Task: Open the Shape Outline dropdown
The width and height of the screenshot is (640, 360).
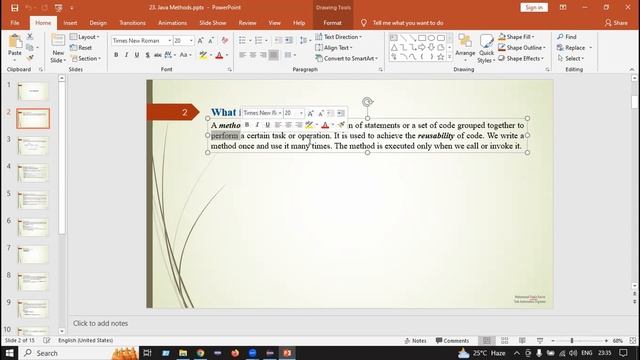Action: (522, 48)
